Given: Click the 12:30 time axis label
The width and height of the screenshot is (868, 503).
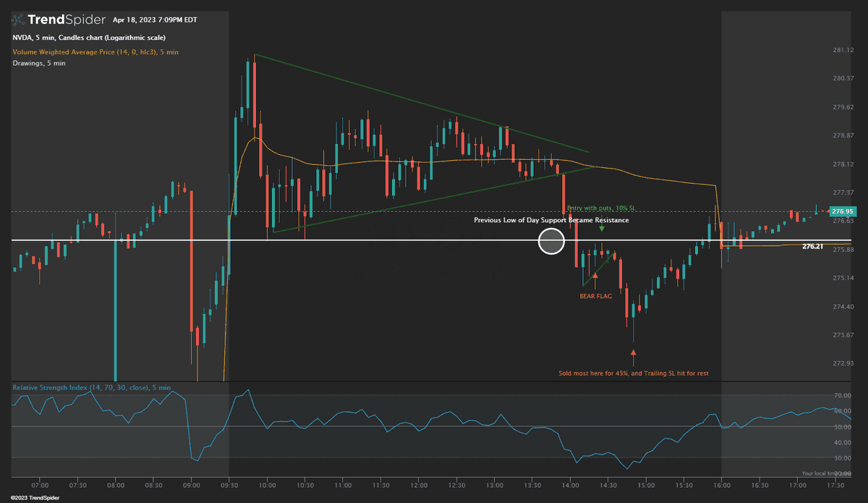Looking at the screenshot, I should click(457, 485).
